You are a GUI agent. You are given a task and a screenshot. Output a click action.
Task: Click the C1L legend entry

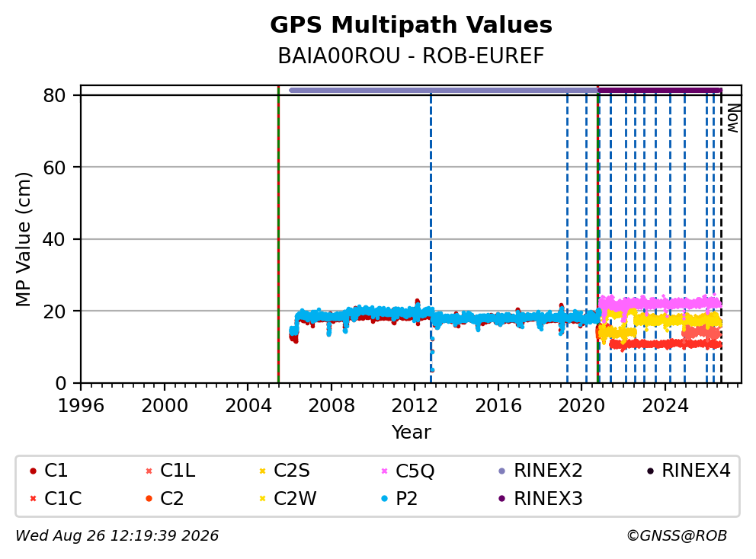[171, 471]
